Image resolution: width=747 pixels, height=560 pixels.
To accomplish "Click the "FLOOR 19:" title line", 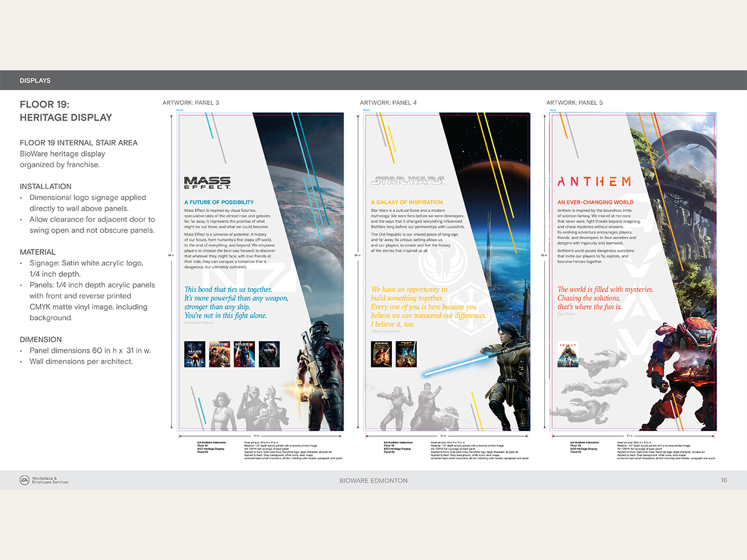I will [44, 104].
